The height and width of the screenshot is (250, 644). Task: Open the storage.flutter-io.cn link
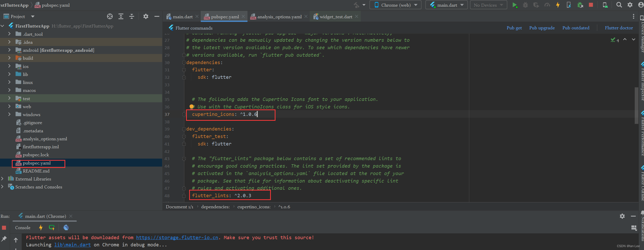pos(177,237)
